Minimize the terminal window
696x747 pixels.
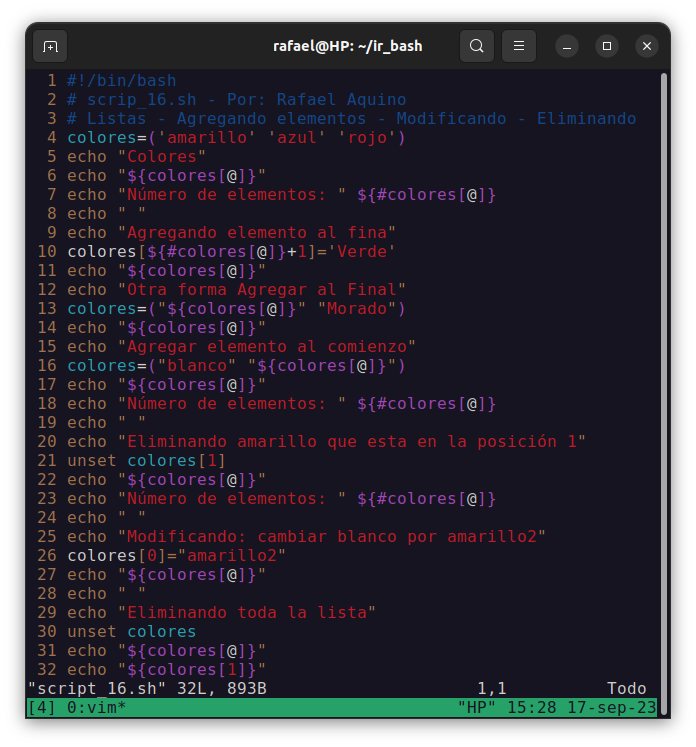click(567, 47)
